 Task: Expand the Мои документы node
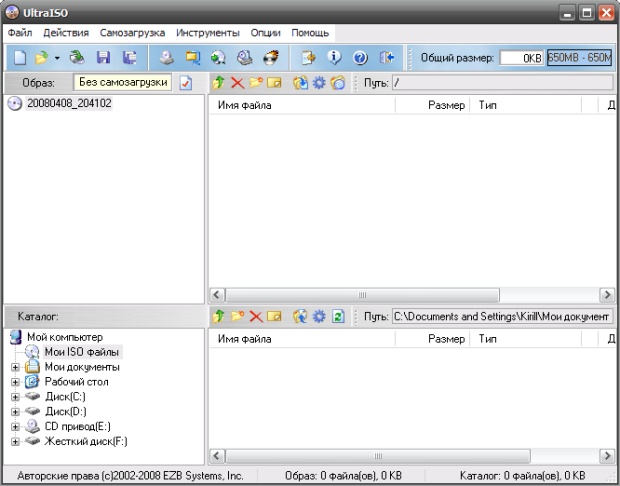pyautogui.click(x=15, y=367)
